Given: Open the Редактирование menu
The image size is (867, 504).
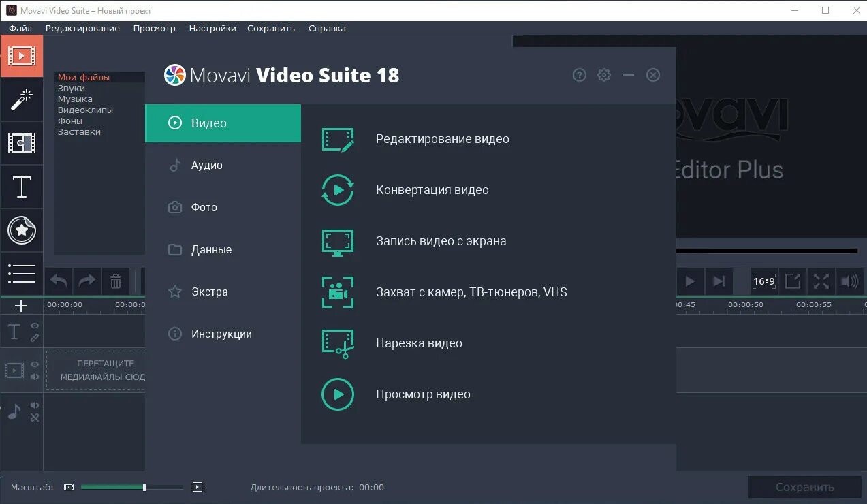Looking at the screenshot, I should pos(82,29).
